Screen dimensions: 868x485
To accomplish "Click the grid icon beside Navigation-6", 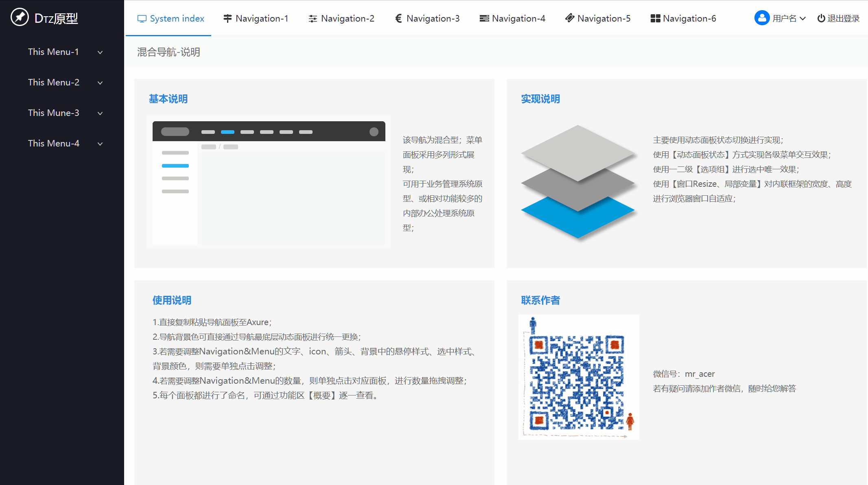I will click(655, 18).
